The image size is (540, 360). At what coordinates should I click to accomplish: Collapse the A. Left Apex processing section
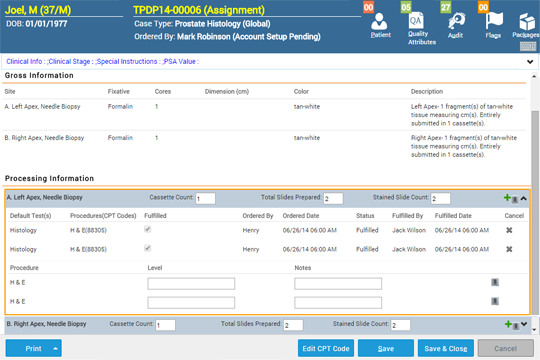[523, 198]
